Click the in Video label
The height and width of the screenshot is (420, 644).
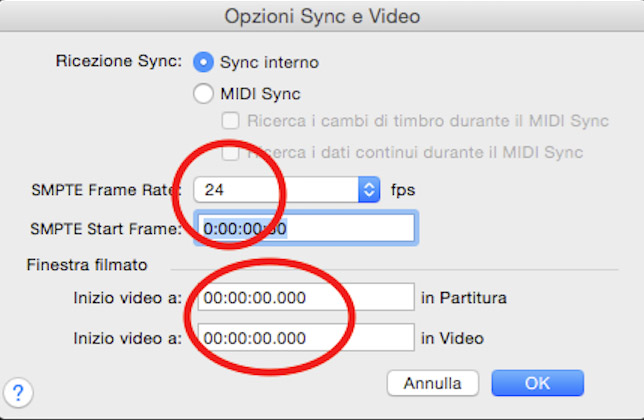[452, 338]
